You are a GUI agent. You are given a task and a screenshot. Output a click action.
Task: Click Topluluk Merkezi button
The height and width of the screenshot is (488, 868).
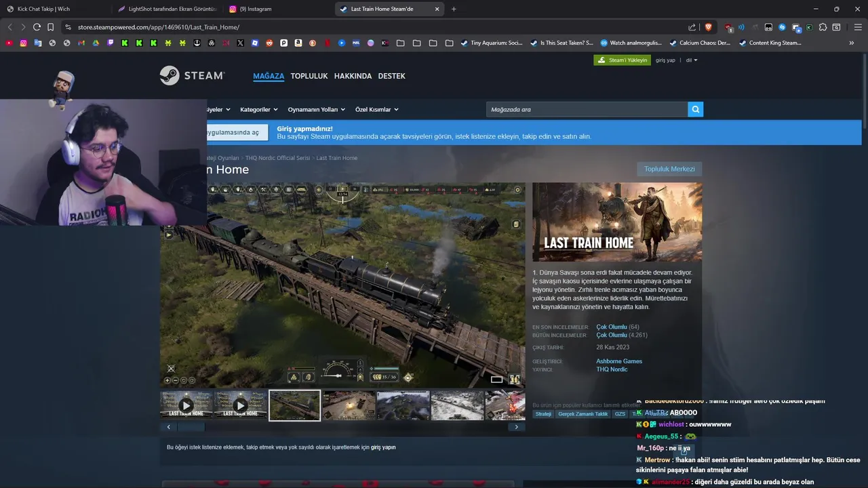pos(669,169)
